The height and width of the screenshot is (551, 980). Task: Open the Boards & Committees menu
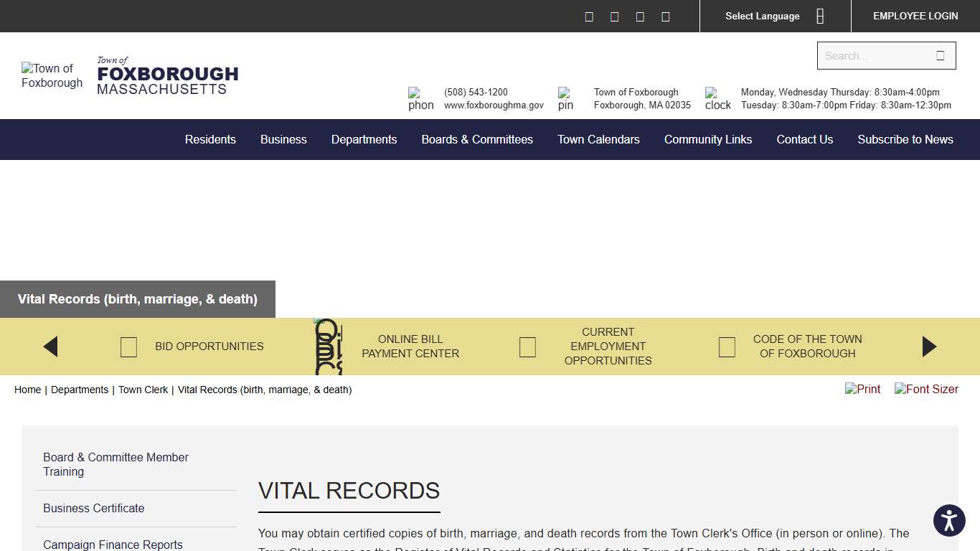[x=477, y=139]
